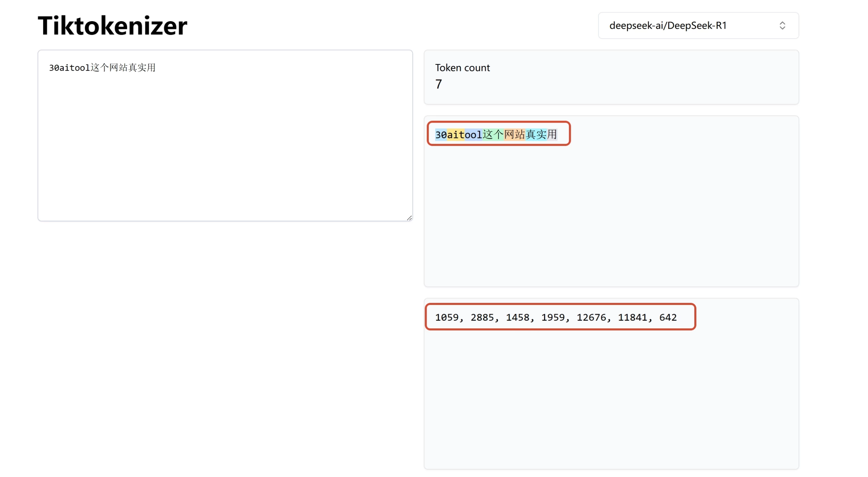Click the gray highlighted token "用"
This screenshot has width=868, height=477.
coord(552,135)
